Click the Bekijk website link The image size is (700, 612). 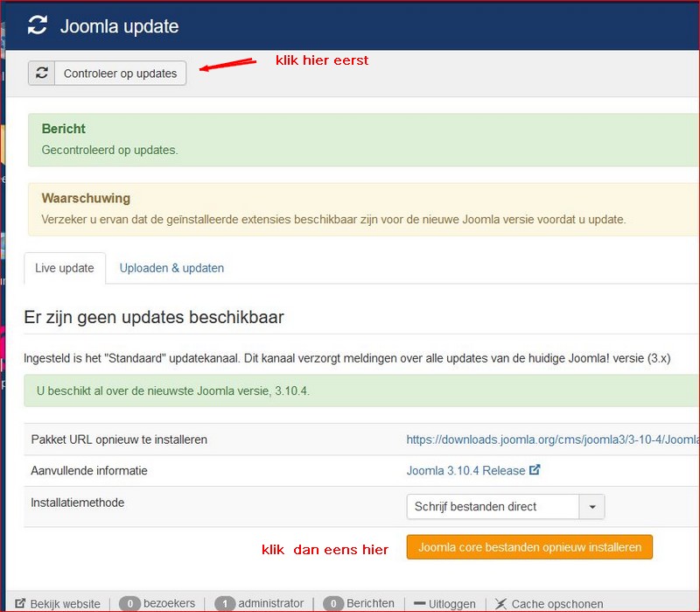[x=65, y=604]
